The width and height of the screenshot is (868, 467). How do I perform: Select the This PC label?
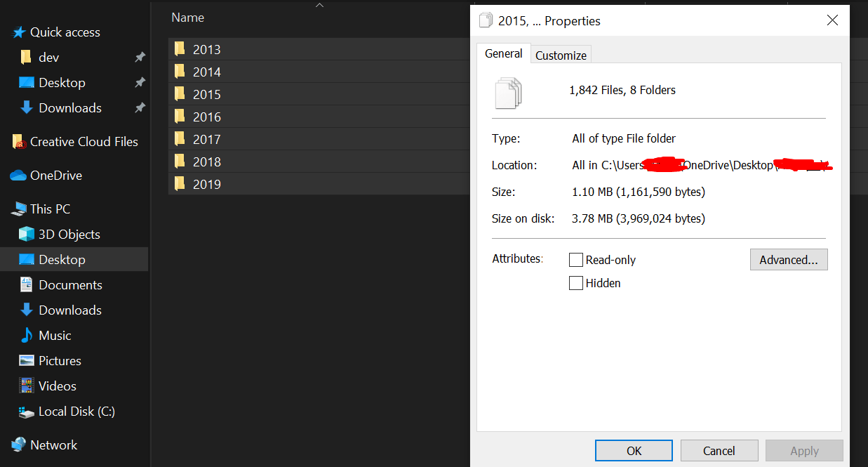50,209
